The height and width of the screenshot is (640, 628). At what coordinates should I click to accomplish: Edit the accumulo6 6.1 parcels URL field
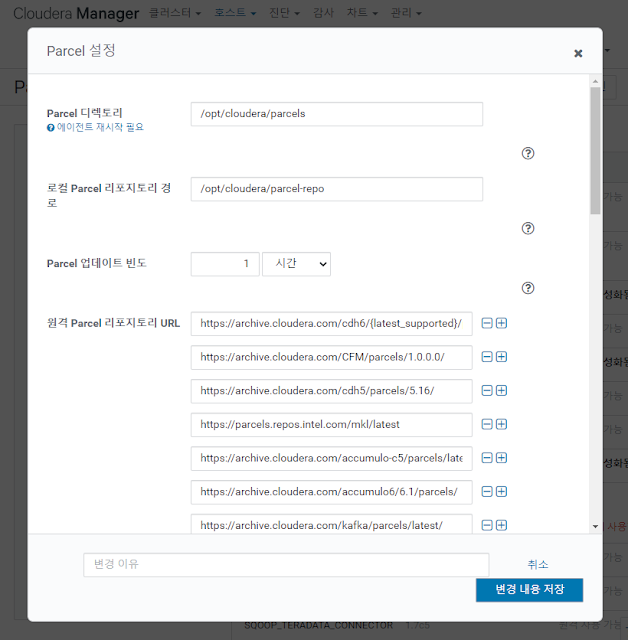pos(331,492)
